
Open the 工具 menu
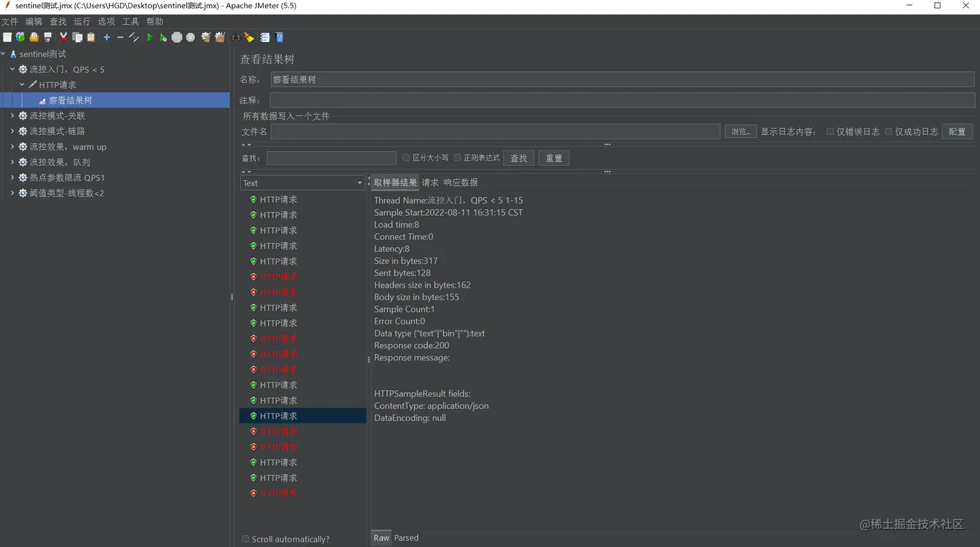(130, 21)
